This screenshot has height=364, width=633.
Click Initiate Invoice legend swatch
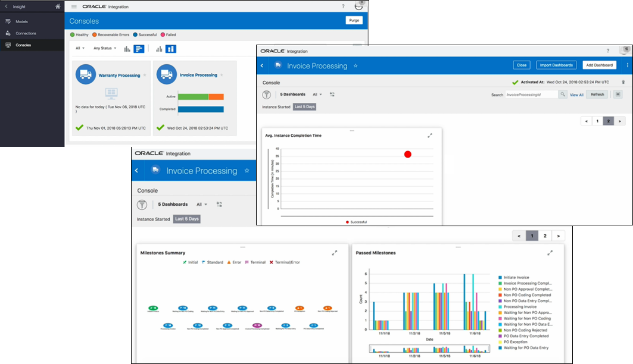[x=500, y=278]
